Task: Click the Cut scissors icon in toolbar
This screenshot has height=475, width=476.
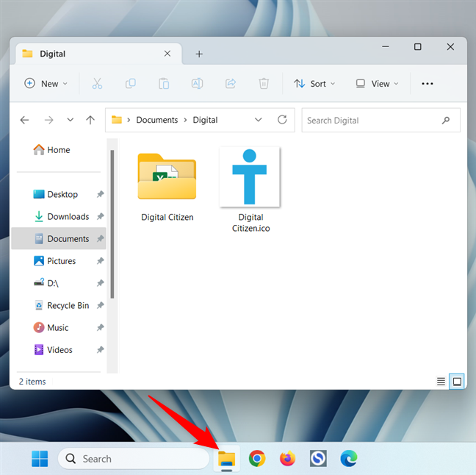Action: 97,84
